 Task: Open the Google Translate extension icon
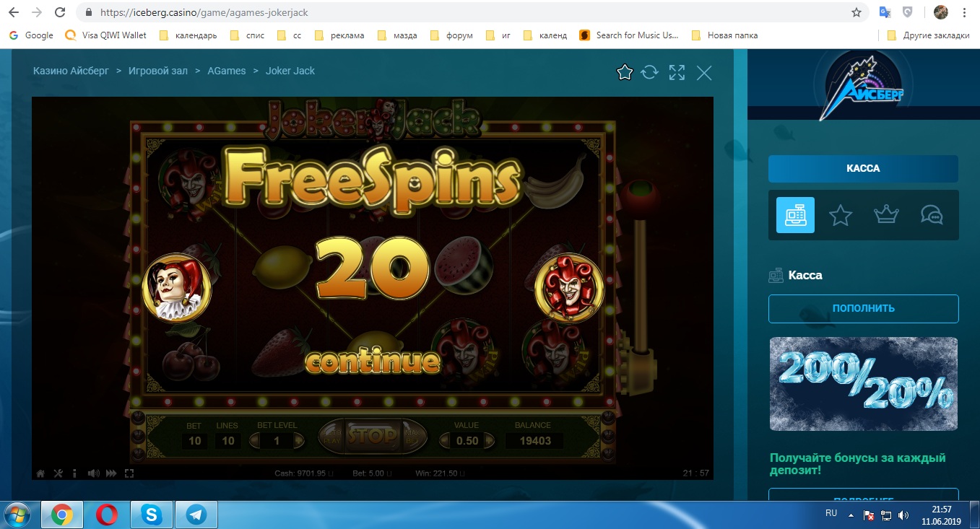(x=885, y=12)
